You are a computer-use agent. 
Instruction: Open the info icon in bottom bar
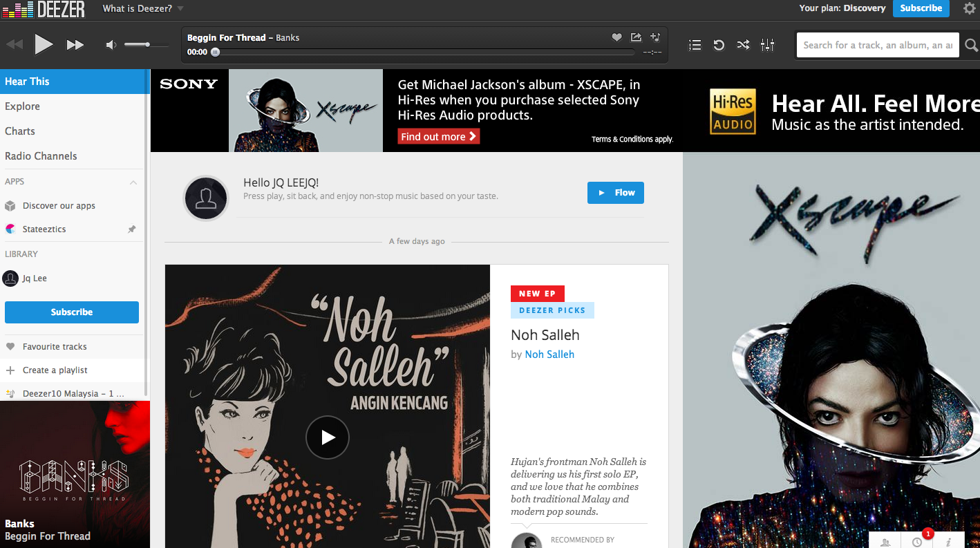pyautogui.click(x=948, y=541)
